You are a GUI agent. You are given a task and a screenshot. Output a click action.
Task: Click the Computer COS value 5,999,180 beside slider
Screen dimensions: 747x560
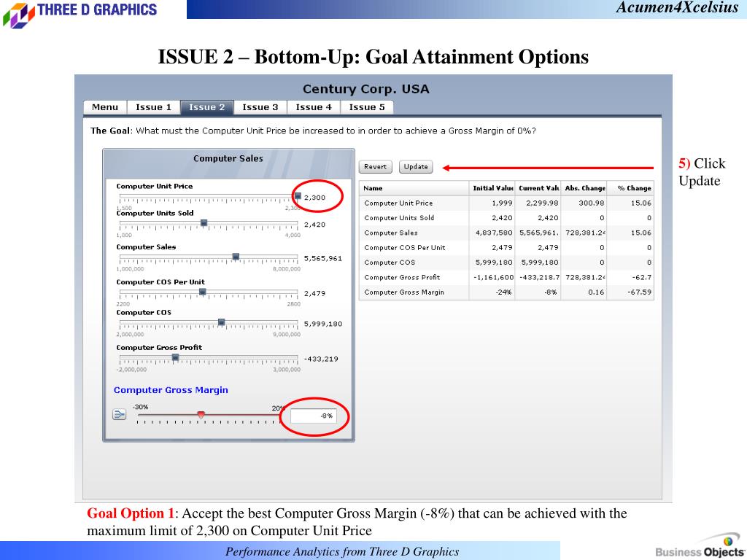(323, 324)
